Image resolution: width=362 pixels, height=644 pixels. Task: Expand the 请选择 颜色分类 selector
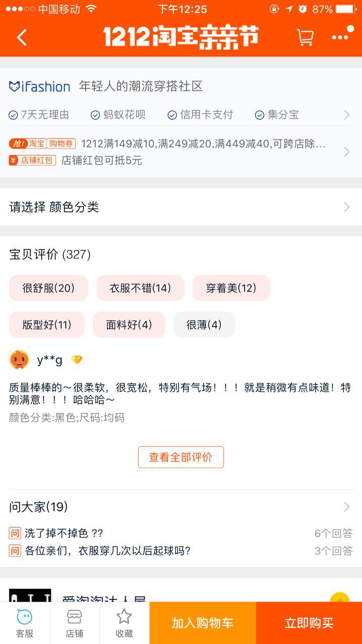click(x=181, y=207)
